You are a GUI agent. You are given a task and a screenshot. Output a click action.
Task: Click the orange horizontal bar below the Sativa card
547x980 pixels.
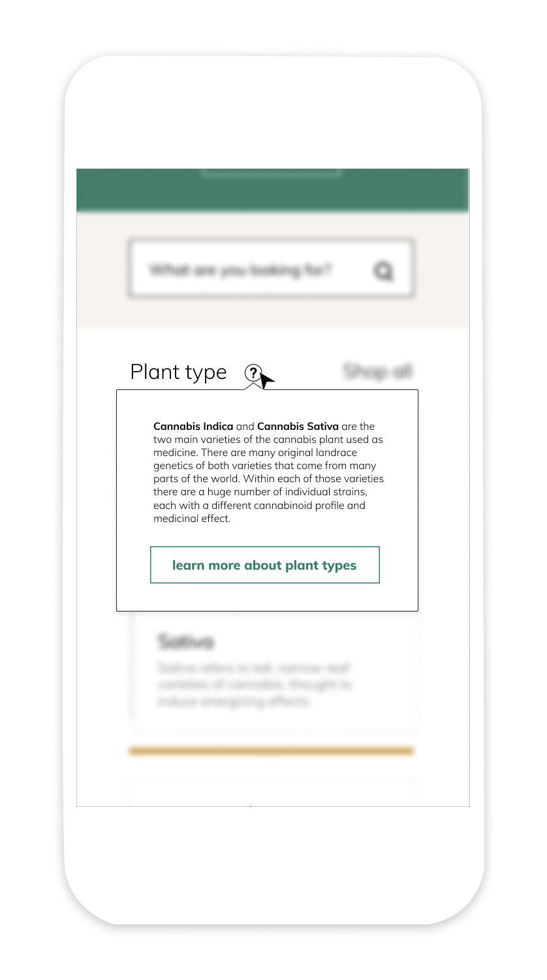272,751
